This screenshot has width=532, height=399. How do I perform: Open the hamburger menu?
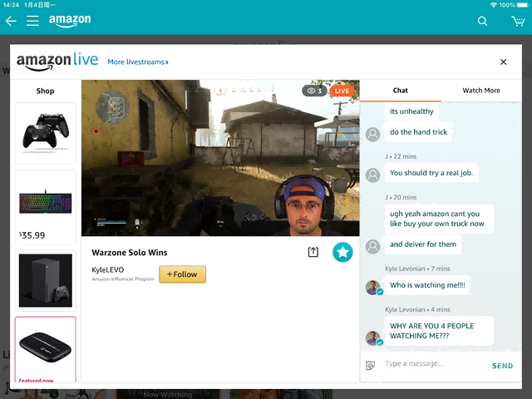32,21
